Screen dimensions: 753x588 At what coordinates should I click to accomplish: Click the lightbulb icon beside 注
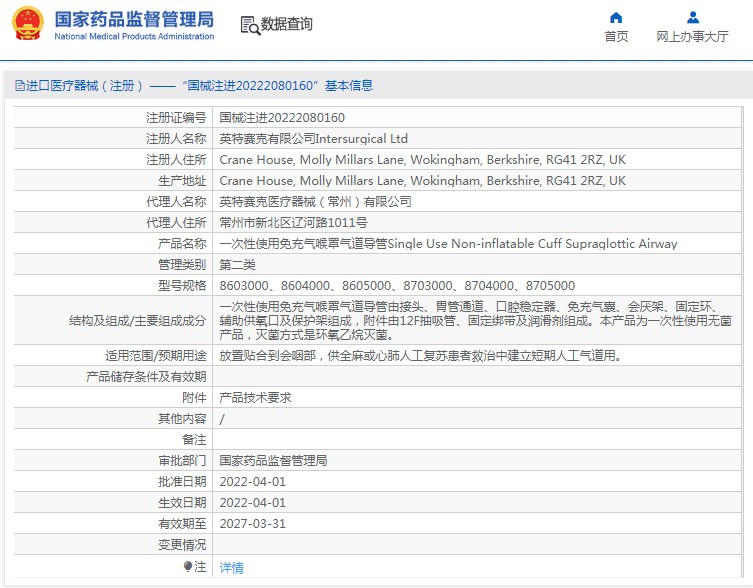(188, 567)
